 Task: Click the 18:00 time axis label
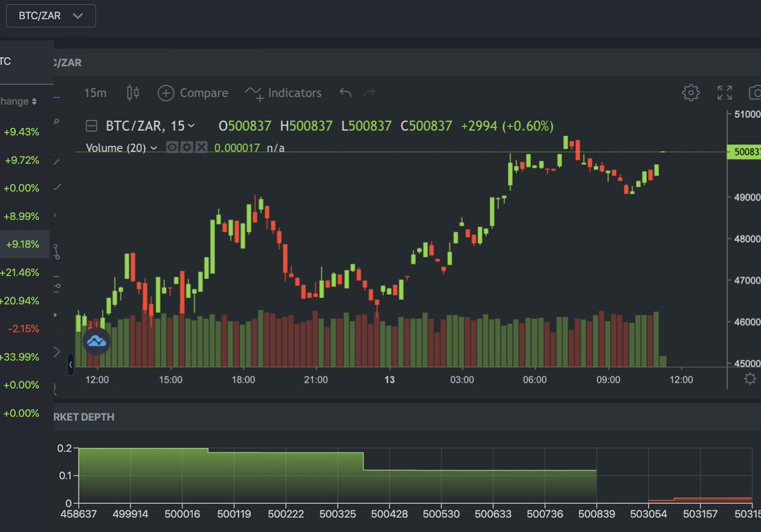(244, 380)
